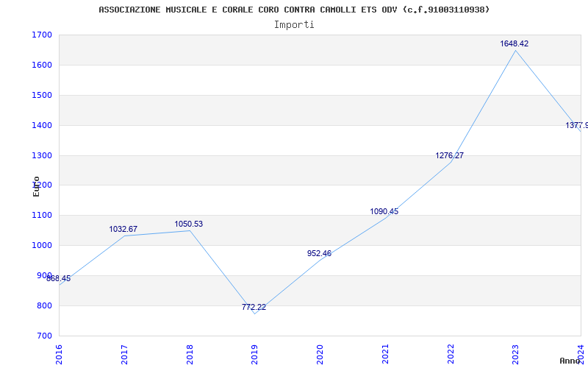Select the 'Importi' subtitle text
Viewport: 588px width, 368px height.
294,25
